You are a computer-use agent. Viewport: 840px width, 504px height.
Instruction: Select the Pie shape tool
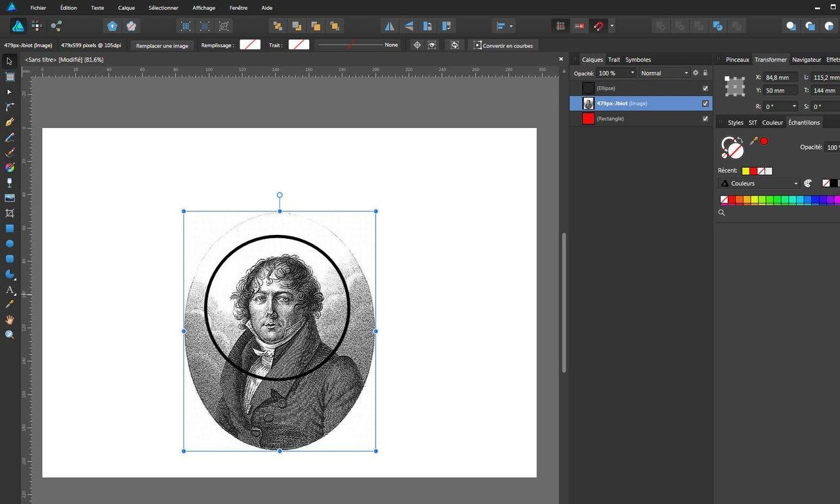coord(10,274)
